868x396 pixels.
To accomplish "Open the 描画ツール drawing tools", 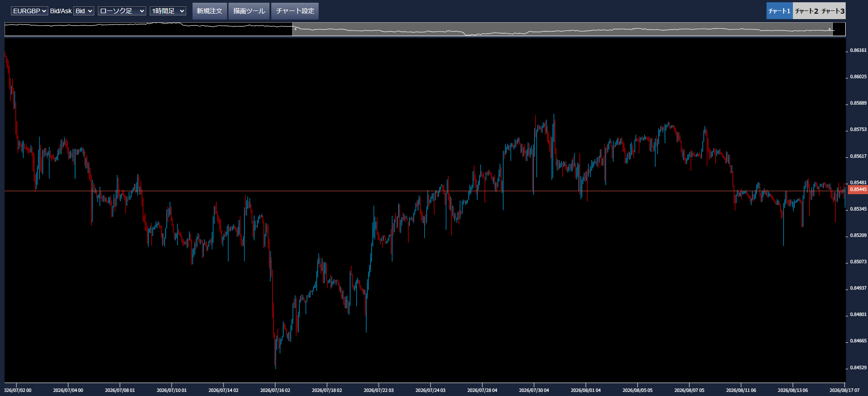I will [249, 11].
